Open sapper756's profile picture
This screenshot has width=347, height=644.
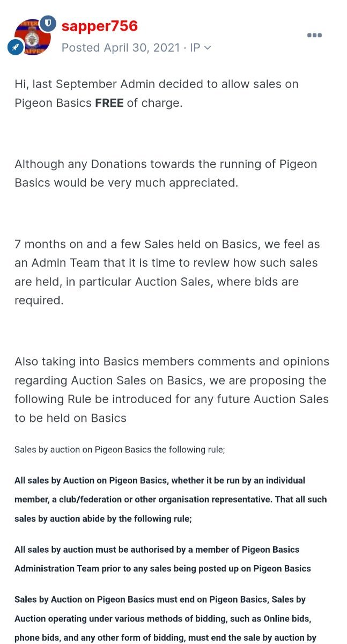[32, 36]
